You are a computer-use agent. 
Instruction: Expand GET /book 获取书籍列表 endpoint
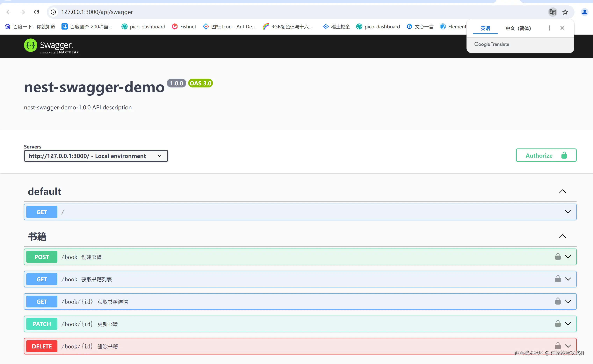point(568,279)
